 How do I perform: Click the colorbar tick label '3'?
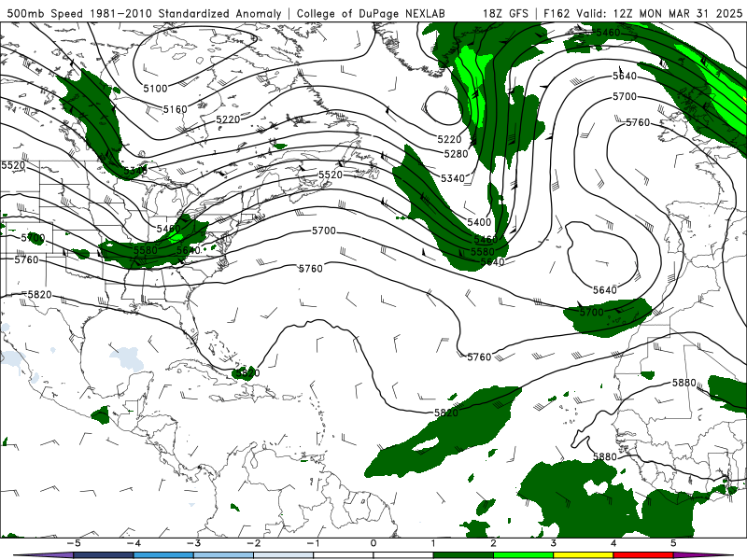click(553, 543)
